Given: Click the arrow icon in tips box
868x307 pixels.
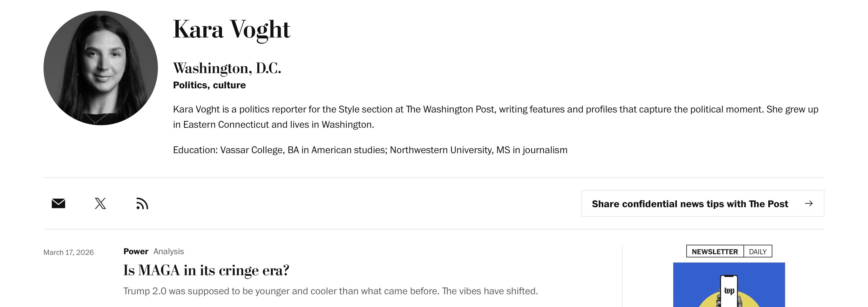Looking at the screenshot, I should [x=809, y=203].
